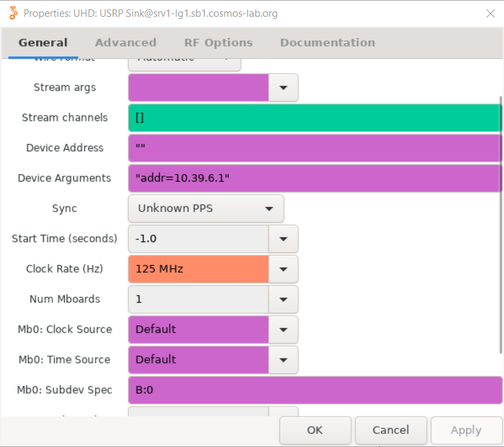
Task: Close the Properties dialog window
Action: [x=490, y=13]
